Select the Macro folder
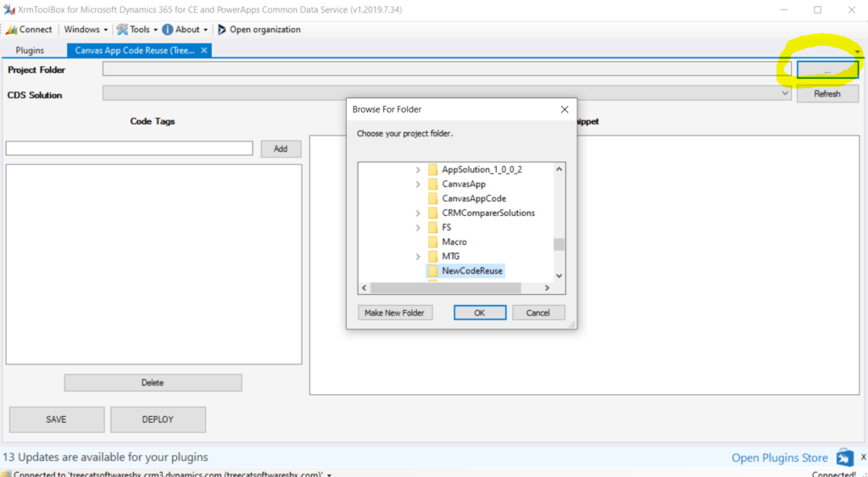Image resolution: width=868 pixels, height=477 pixels. [454, 241]
